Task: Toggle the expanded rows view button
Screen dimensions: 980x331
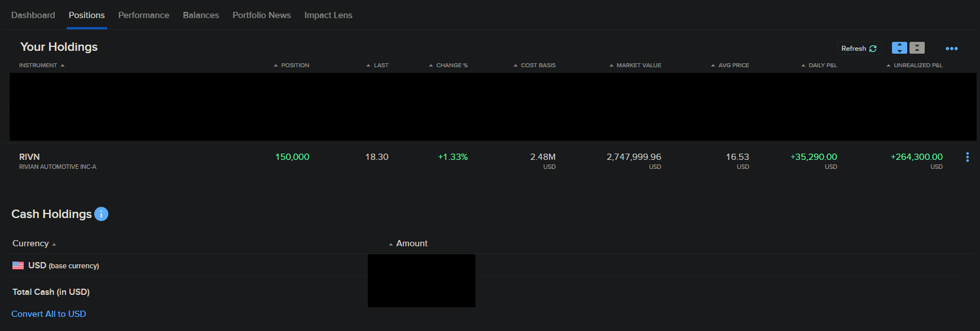Action: pos(899,48)
